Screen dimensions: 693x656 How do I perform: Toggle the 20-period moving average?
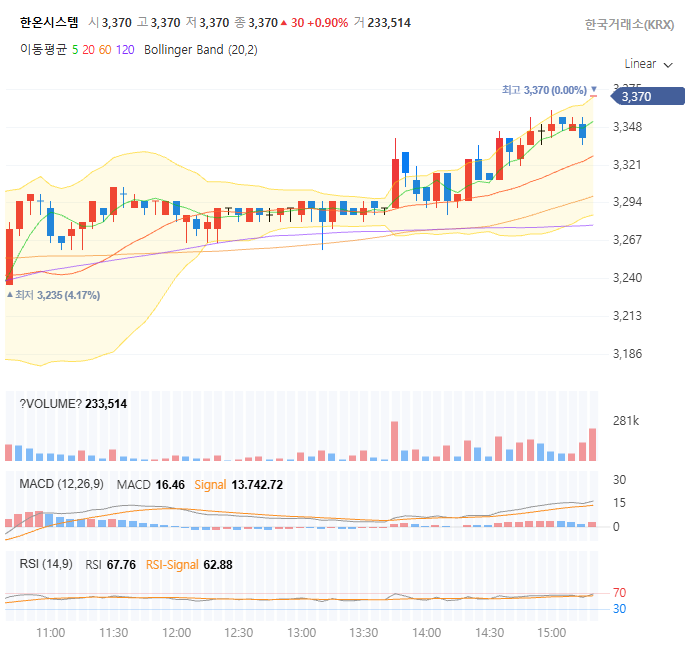(x=88, y=50)
